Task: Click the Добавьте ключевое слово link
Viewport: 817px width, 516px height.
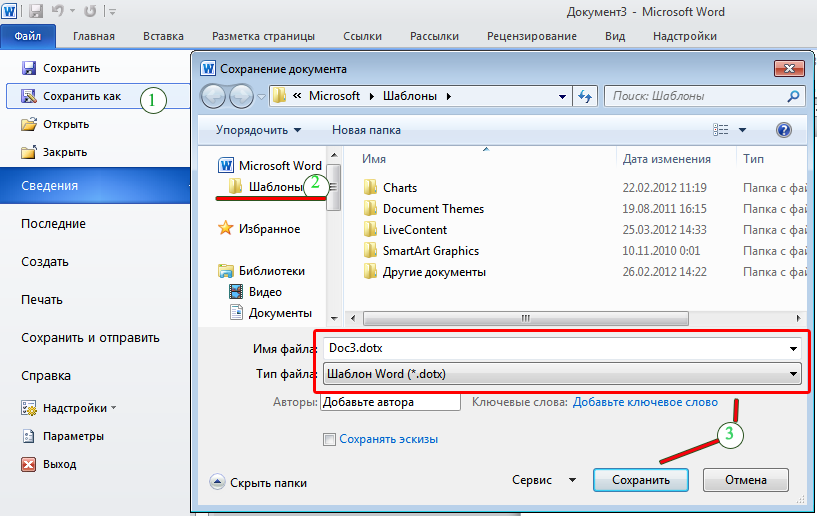Action: (645, 402)
